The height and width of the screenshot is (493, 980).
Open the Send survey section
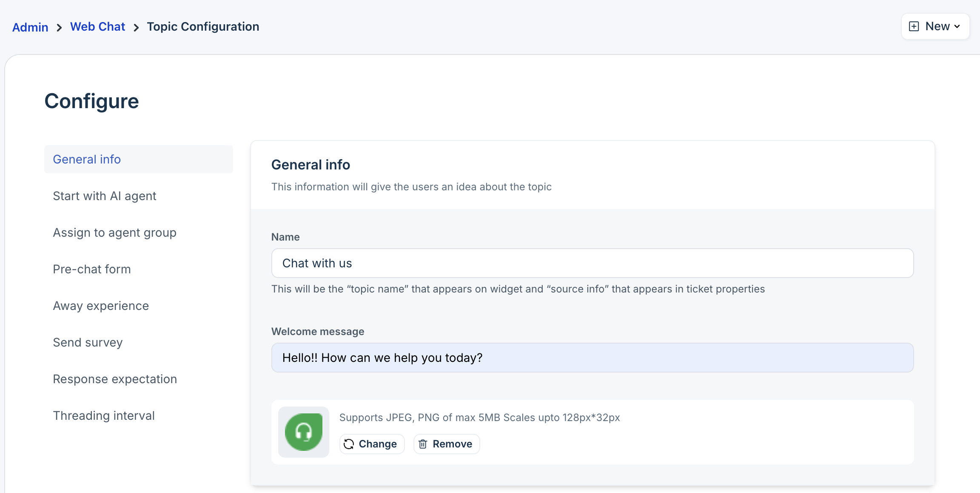[88, 342]
